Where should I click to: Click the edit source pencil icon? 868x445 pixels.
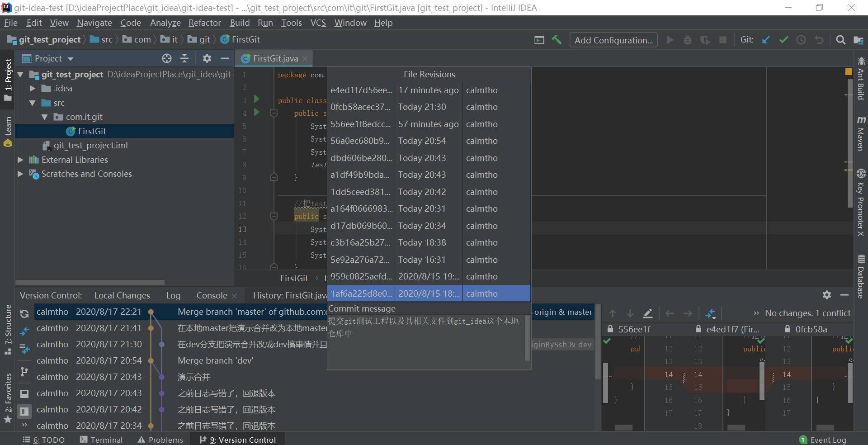(648, 313)
